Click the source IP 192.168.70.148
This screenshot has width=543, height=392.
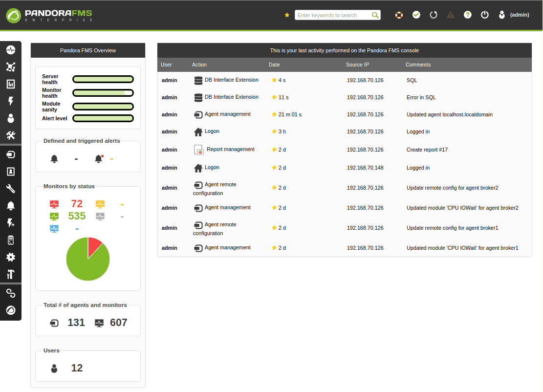tap(366, 168)
